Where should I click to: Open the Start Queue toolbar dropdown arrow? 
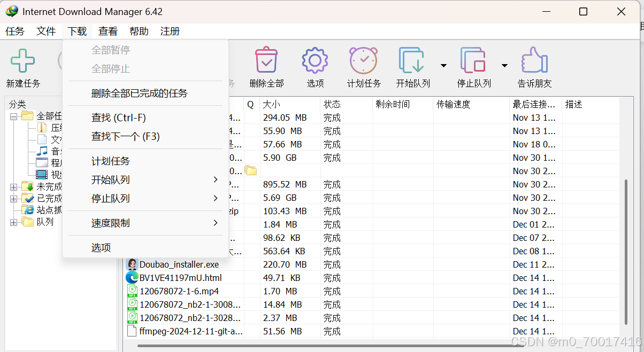tap(443, 65)
